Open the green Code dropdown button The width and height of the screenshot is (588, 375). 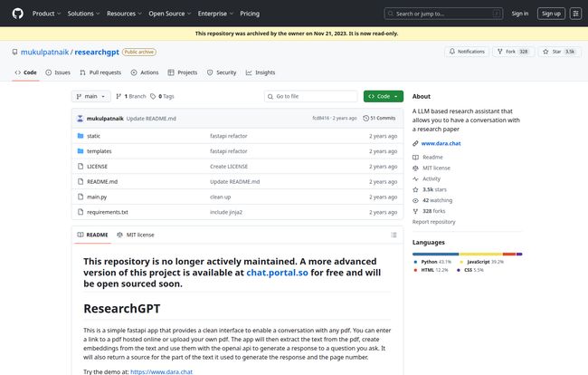384,97
